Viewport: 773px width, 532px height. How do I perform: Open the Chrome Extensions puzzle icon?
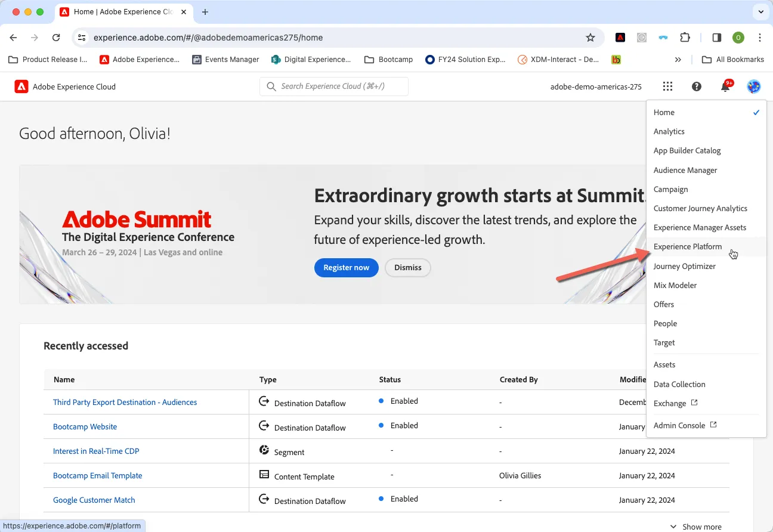click(685, 38)
